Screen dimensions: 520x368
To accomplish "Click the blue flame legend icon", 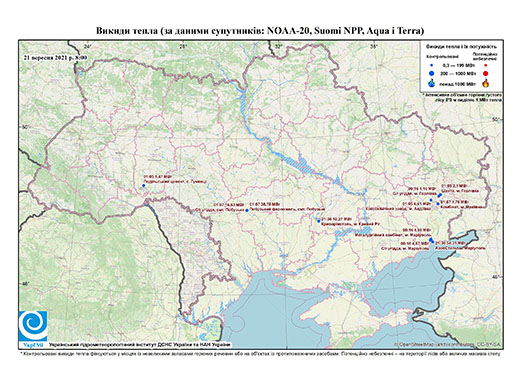I will [x=432, y=83].
